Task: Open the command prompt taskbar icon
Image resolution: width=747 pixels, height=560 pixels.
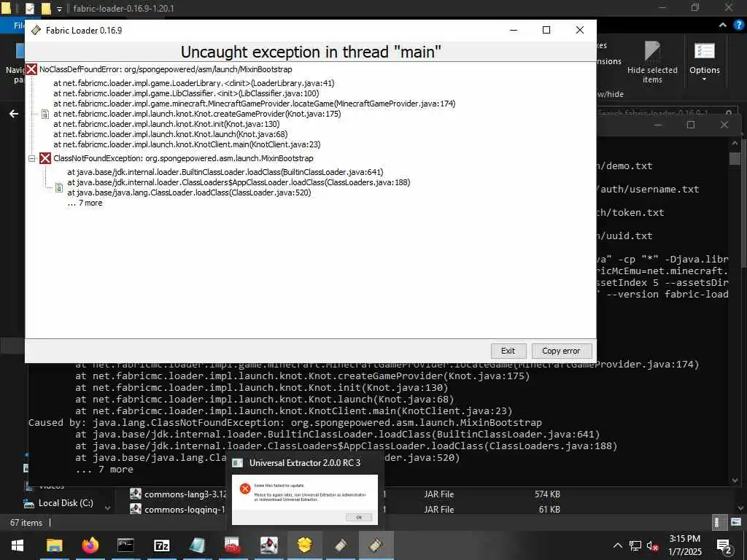Action: (x=125, y=545)
